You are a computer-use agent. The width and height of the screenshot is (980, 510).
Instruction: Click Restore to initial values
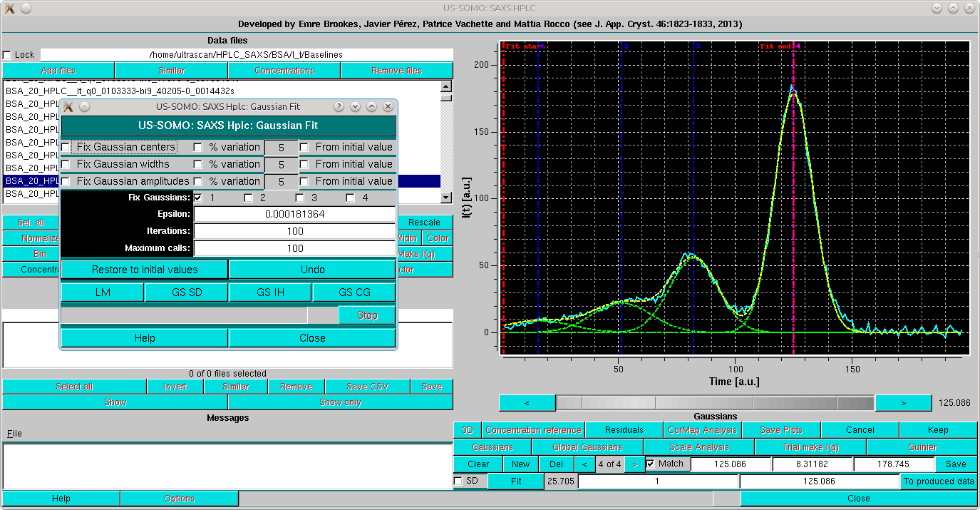145,270
